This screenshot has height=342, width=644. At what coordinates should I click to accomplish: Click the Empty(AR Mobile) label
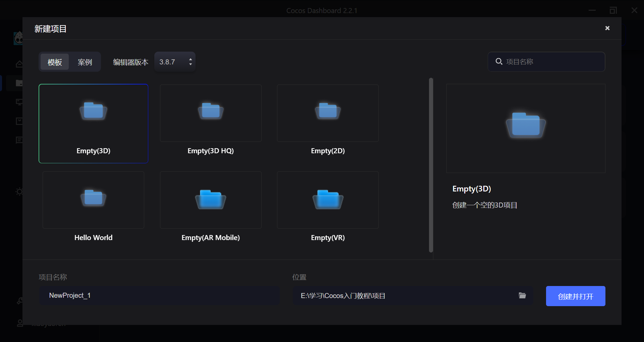pyautogui.click(x=211, y=237)
